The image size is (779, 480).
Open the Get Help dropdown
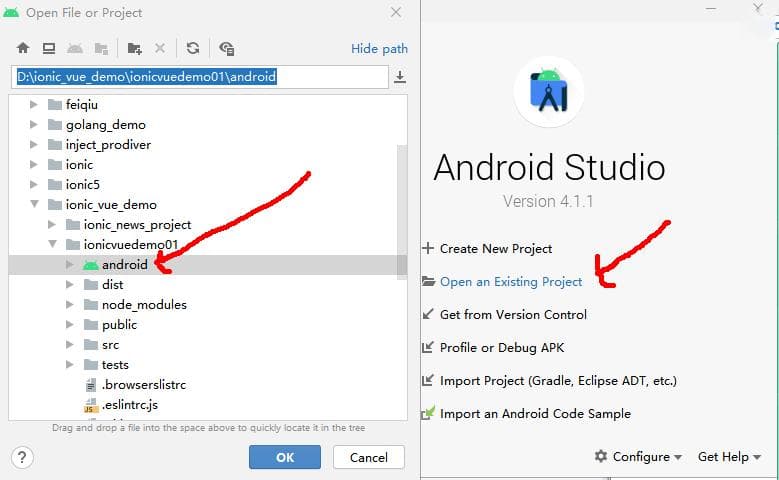pyautogui.click(x=729, y=456)
